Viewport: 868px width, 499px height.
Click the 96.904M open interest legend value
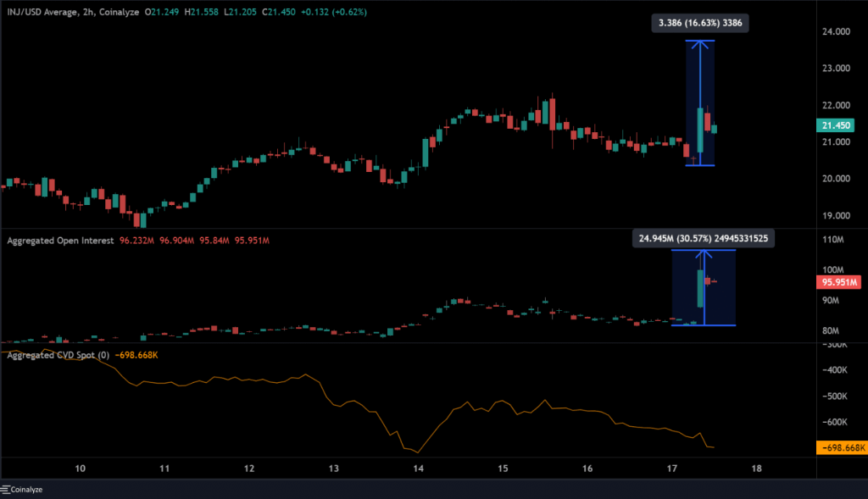click(176, 241)
